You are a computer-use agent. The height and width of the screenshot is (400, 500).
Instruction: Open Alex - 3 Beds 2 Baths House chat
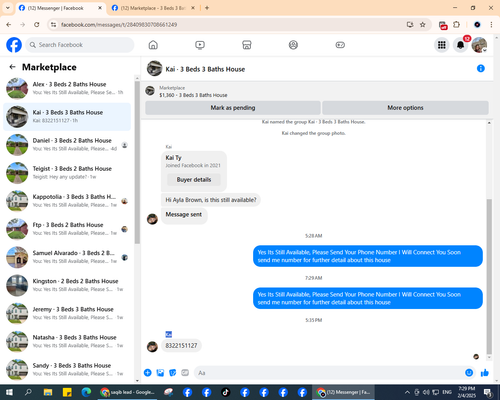click(67, 88)
